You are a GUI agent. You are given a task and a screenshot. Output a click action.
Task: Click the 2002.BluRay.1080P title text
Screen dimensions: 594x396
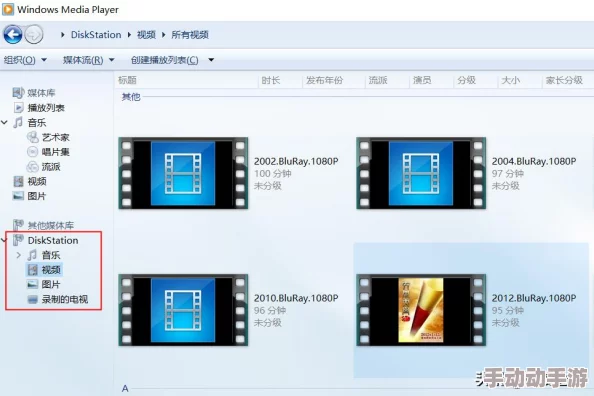point(296,161)
